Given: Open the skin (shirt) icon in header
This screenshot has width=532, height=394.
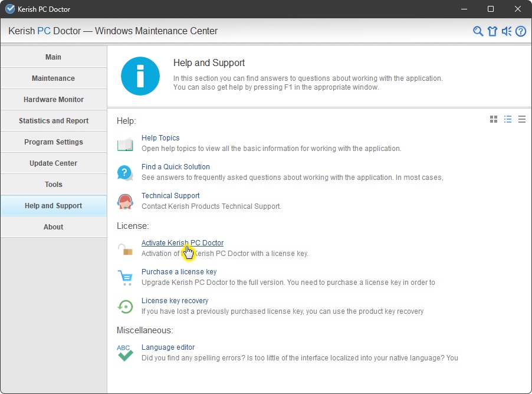Looking at the screenshot, I should (492, 31).
